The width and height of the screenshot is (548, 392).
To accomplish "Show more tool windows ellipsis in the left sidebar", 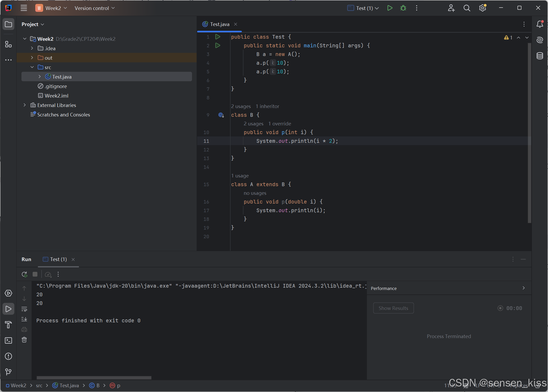I will click(x=8, y=60).
